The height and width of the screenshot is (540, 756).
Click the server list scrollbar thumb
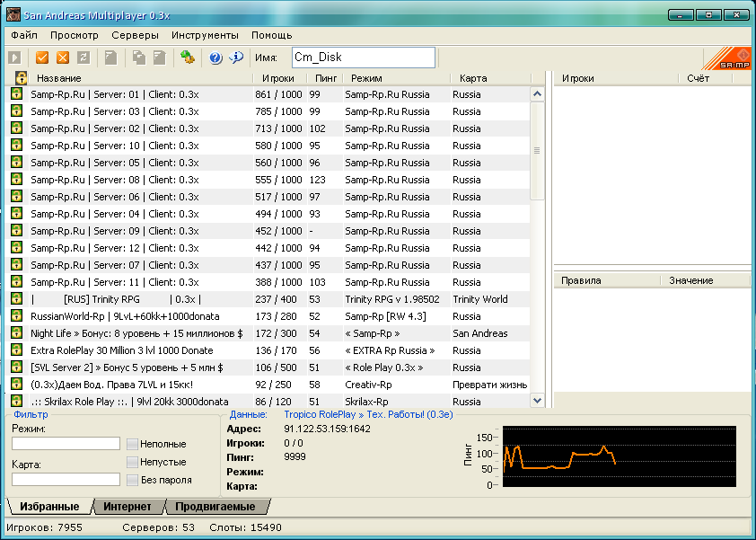tap(537, 151)
